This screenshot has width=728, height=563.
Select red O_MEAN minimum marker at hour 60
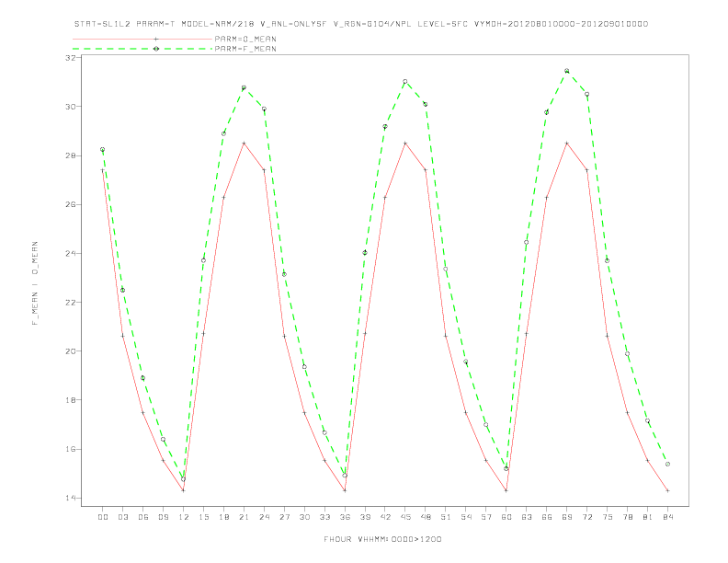coord(506,490)
